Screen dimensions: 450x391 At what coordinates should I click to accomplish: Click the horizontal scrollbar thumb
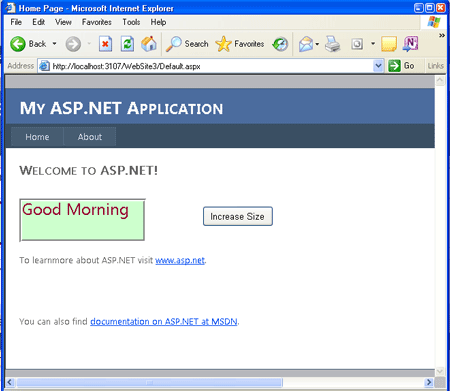pyautogui.click(x=149, y=382)
